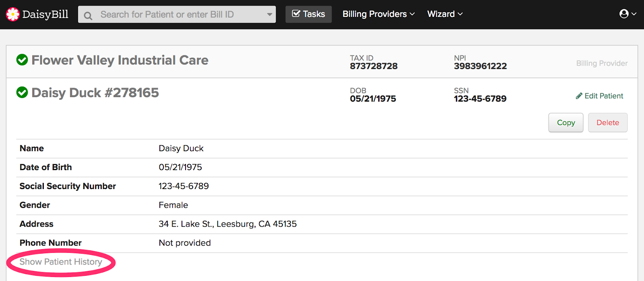644x281 pixels.
Task: Click the Tasks checkbox icon
Action: pos(296,14)
